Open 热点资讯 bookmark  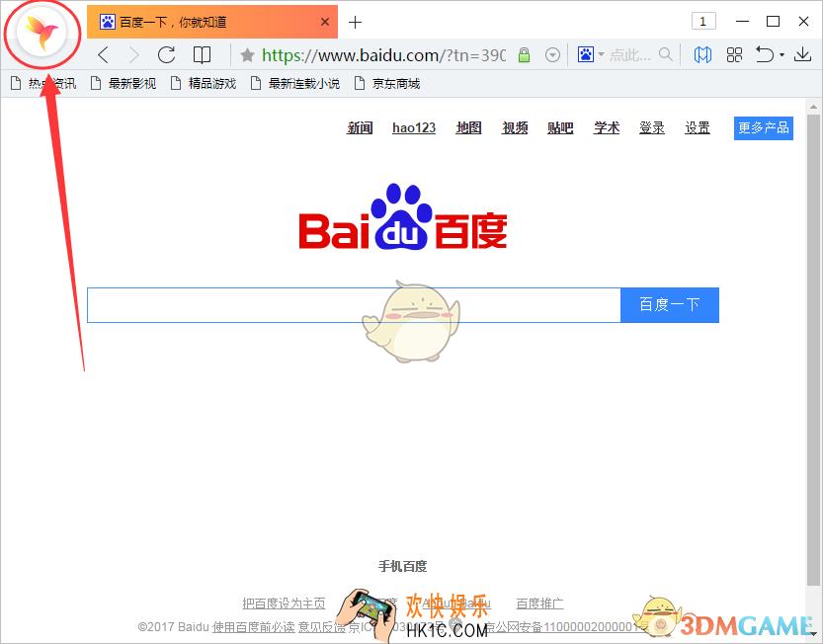click(x=43, y=83)
